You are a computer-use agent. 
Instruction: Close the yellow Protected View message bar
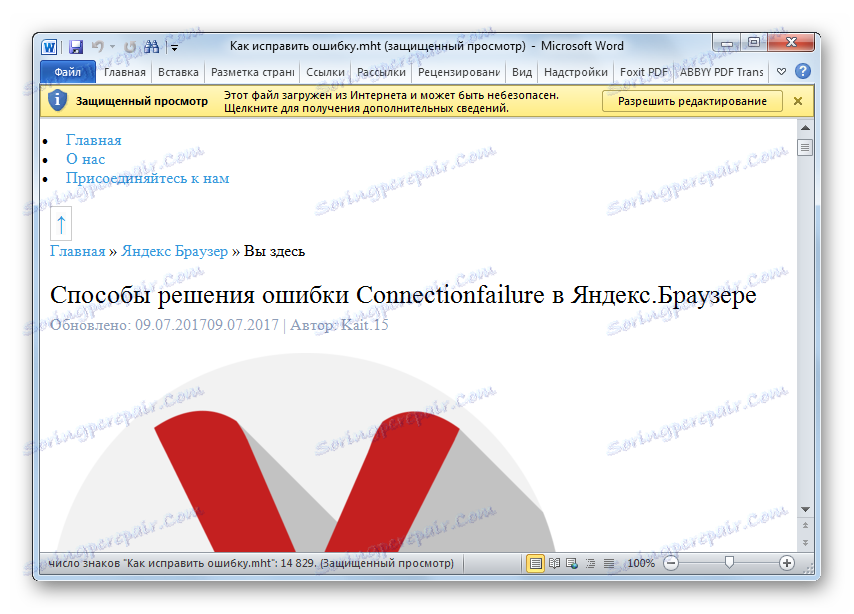point(798,101)
